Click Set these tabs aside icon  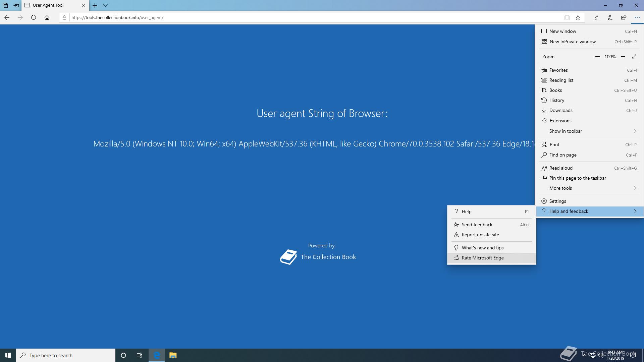coord(16,5)
